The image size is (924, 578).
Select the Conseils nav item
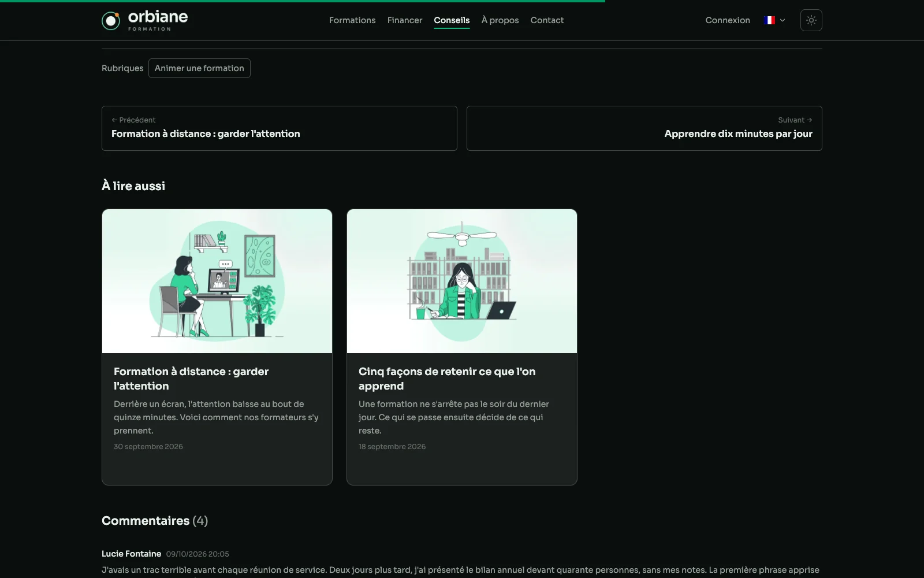tap(452, 20)
